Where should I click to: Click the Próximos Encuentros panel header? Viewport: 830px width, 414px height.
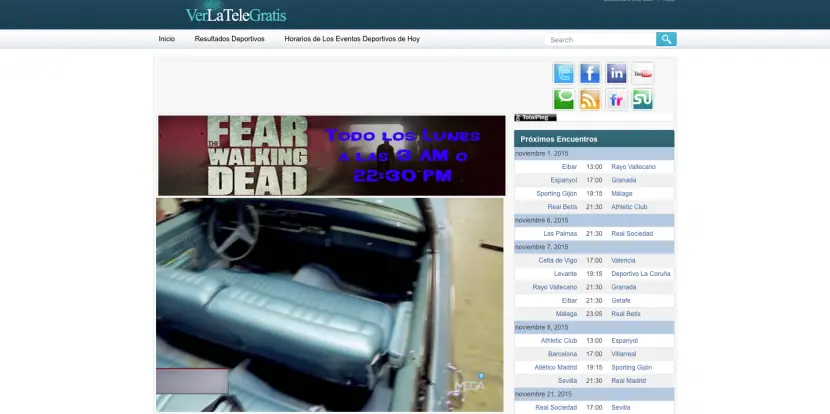coord(594,139)
